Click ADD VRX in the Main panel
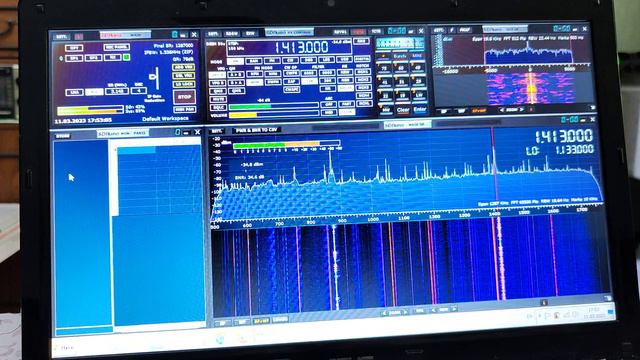This screenshot has width=640, height=360. click(x=184, y=67)
